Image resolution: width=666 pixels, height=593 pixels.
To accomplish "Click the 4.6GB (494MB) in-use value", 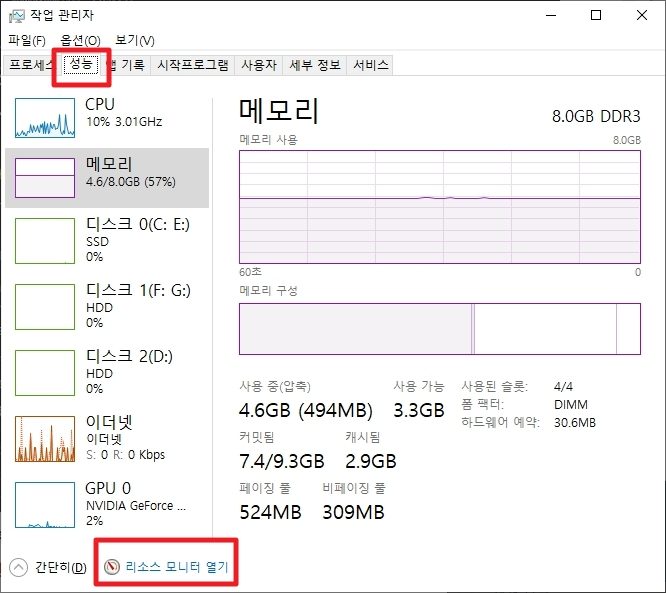I will pyautogui.click(x=306, y=410).
